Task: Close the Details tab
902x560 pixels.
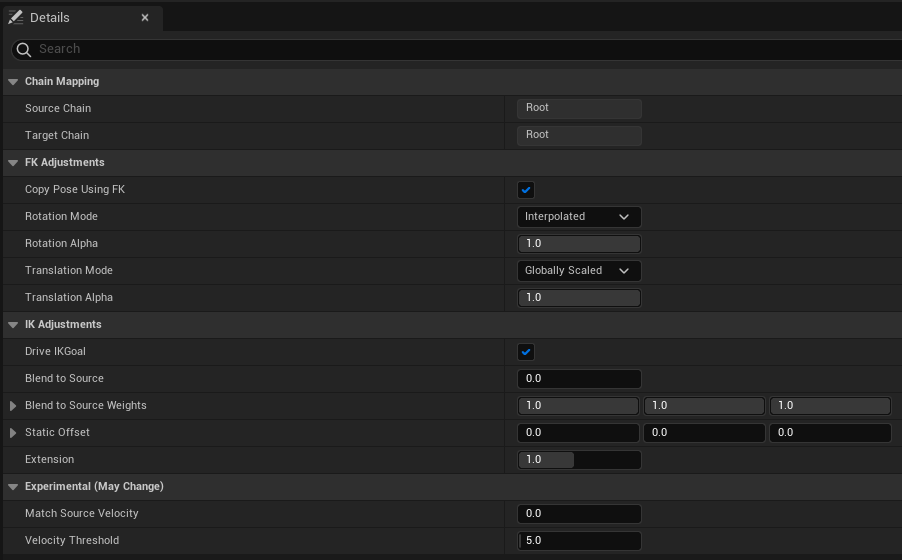Action: click(x=145, y=18)
